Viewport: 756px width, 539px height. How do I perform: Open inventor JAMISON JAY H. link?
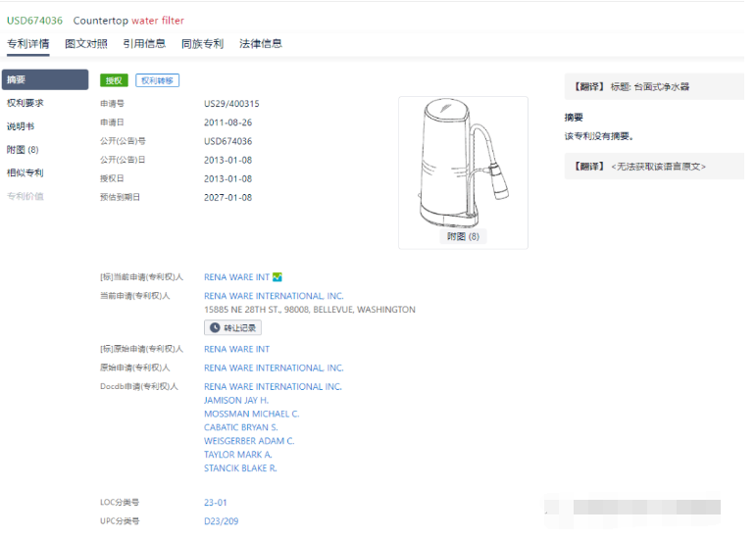click(x=236, y=401)
